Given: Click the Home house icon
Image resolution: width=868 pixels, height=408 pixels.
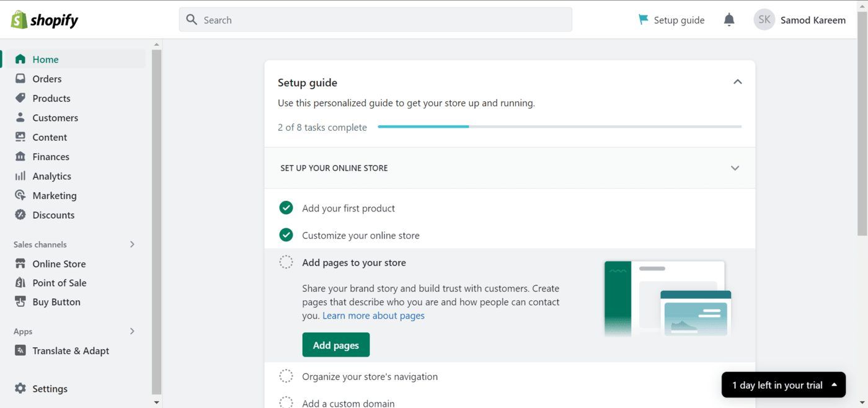Looking at the screenshot, I should pyautogui.click(x=20, y=60).
